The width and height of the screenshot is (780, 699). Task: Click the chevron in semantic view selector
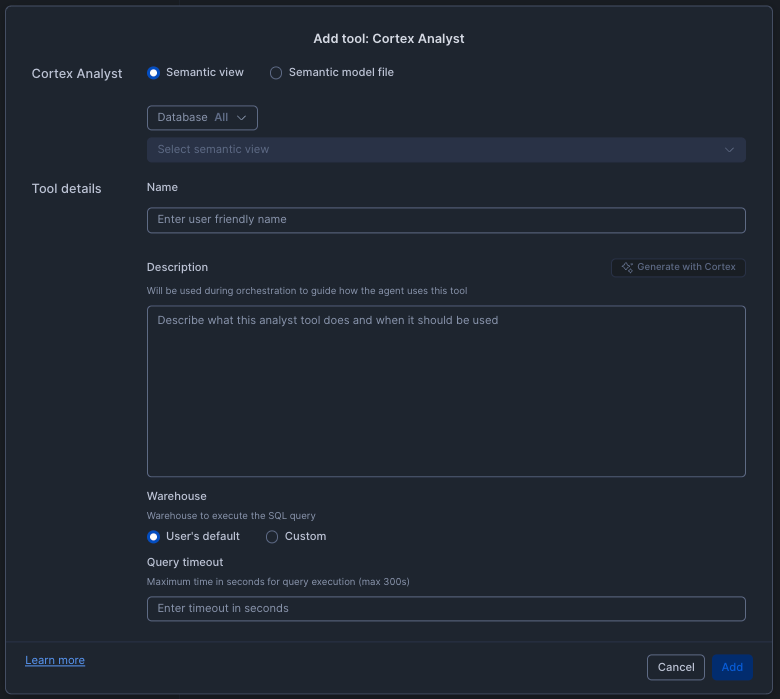pos(729,150)
